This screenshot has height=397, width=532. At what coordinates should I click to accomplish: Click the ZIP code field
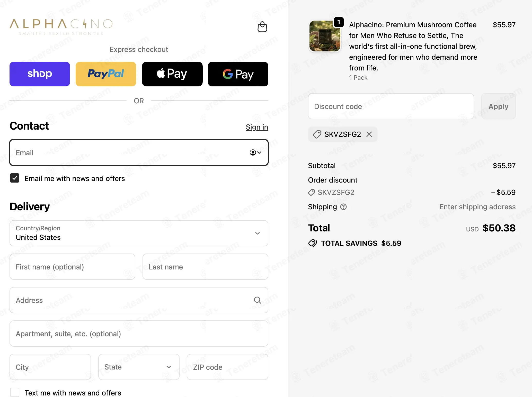[x=227, y=367]
